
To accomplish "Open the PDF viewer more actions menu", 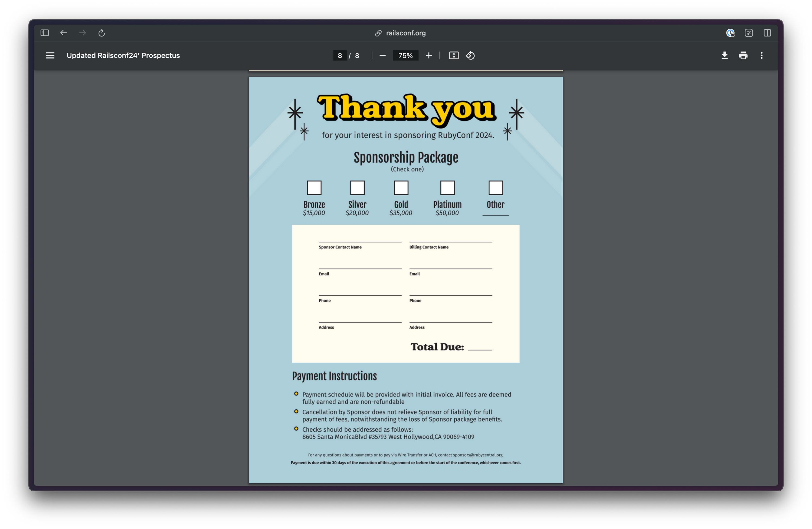I will coord(761,55).
